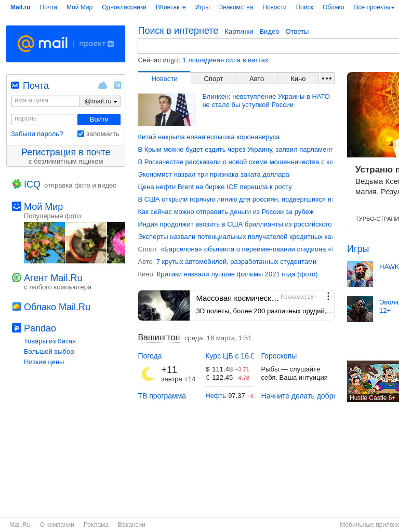Click the Агент Mail.Ru icon

[17, 277]
